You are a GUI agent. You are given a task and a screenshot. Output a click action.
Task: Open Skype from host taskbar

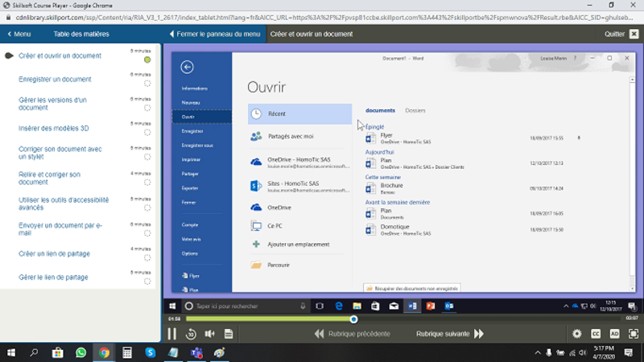pyautogui.click(x=151, y=352)
